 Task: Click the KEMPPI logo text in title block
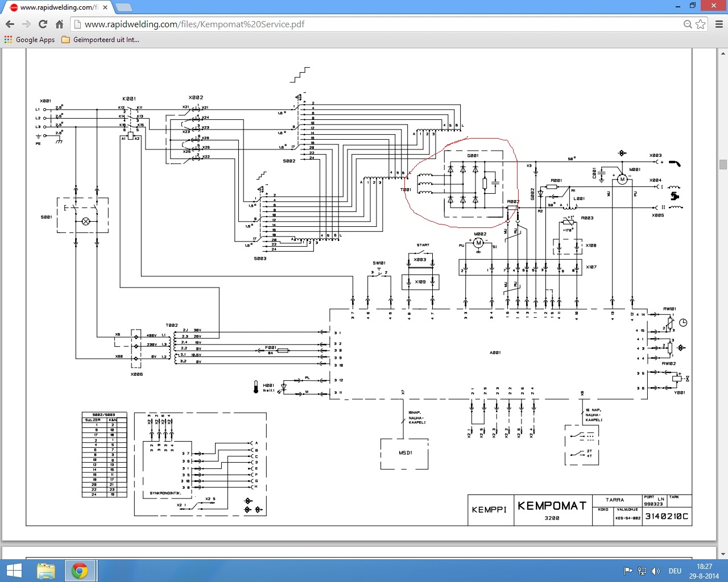click(x=489, y=509)
